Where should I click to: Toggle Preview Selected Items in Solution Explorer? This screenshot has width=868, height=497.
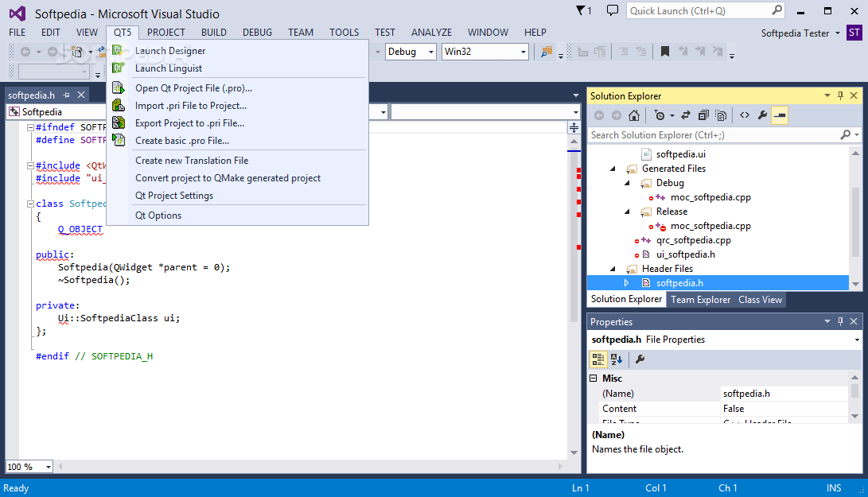[x=721, y=115]
